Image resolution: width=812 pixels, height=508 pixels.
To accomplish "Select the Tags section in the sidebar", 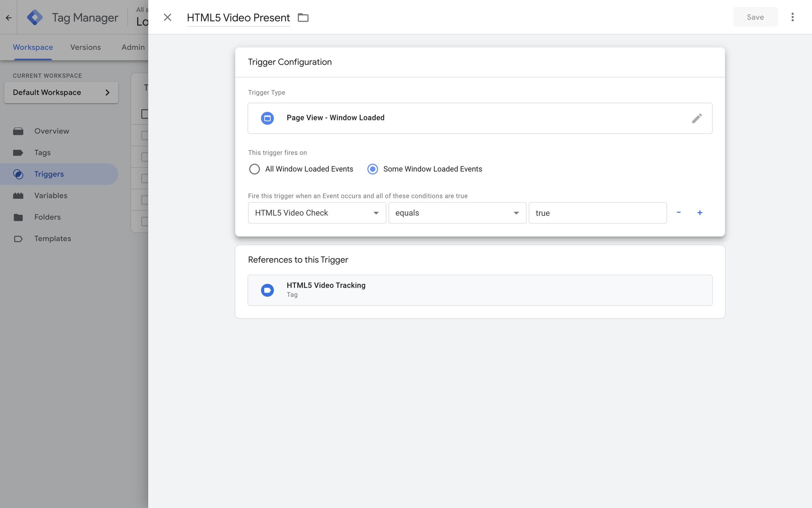I will 42,152.
